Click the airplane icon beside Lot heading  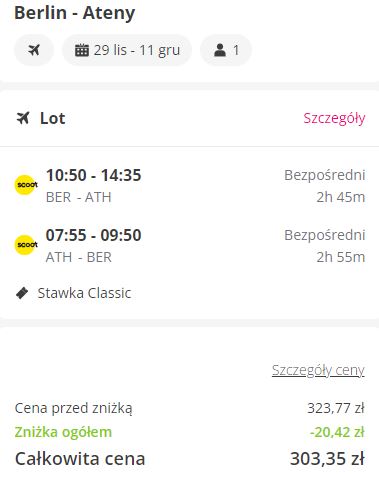coord(23,118)
